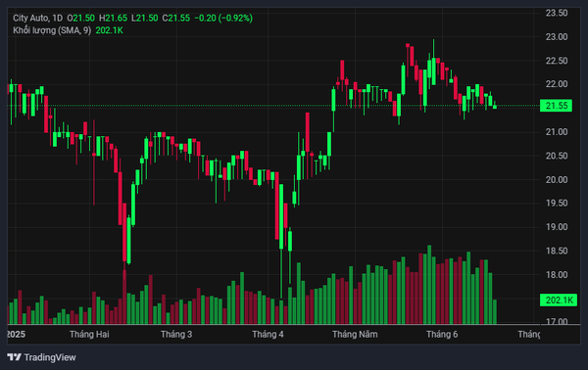Viewport: 588px width, 370px height.
Task: Click the green 202.1K volume axis label
Action: pyautogui.click(x=559, y=300)
